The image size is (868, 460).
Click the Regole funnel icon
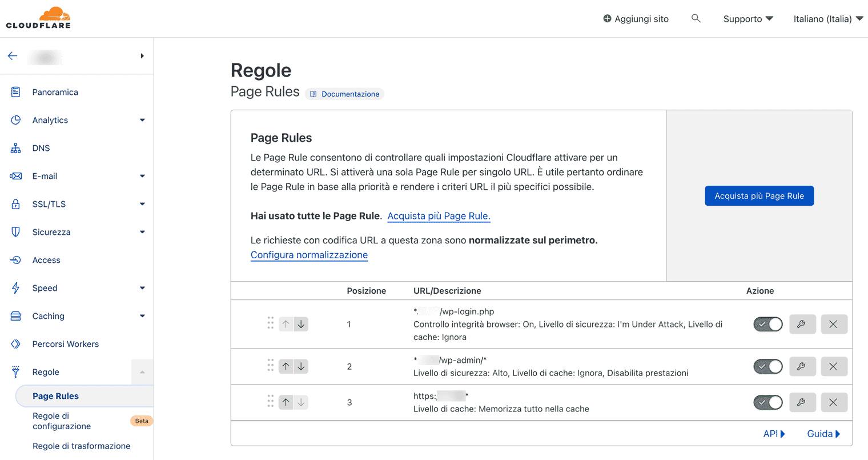coord(15,372)
